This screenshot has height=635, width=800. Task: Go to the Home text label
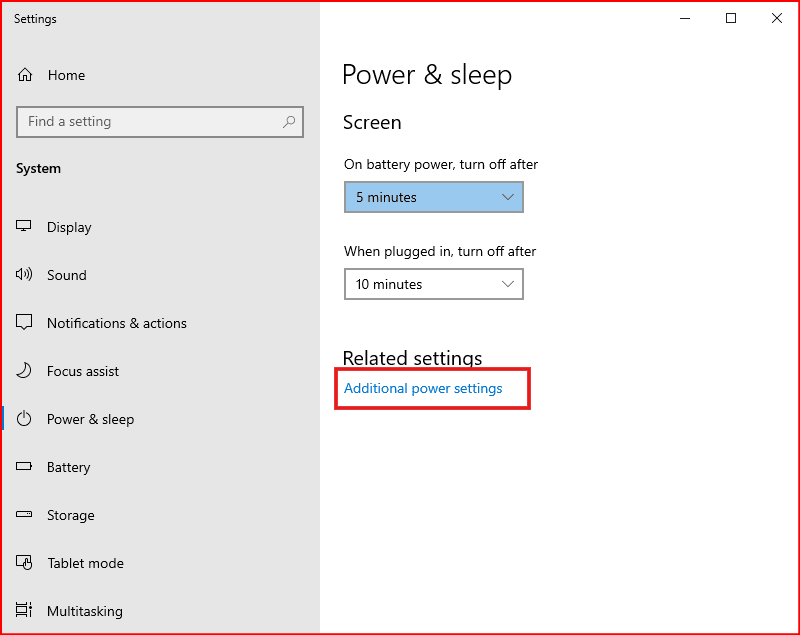coord(66,75)
